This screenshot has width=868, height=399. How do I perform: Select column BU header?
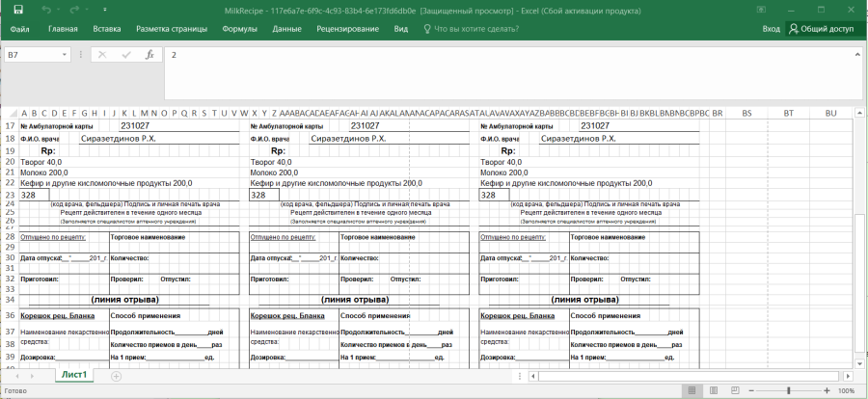(831, 113)
